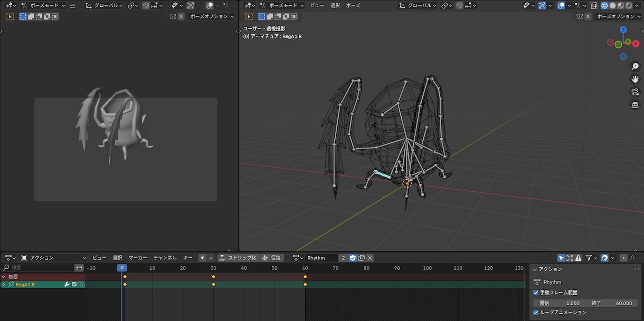644x321 pixels.
Task: Click wrench modifier icon on RegA1.R row
Action: point(67,285)
